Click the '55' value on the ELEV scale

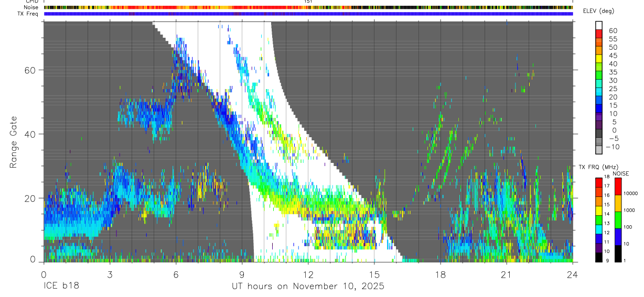click(613, 39)
